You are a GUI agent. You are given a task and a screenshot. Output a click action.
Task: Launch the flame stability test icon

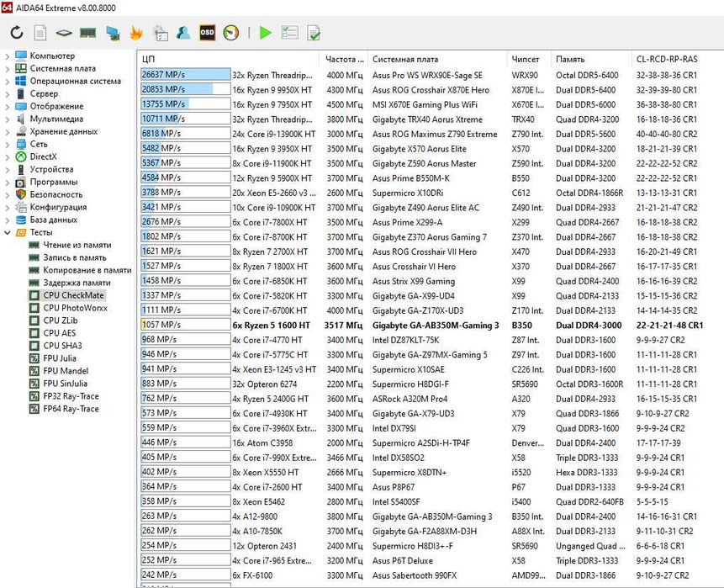coord(135,33)
